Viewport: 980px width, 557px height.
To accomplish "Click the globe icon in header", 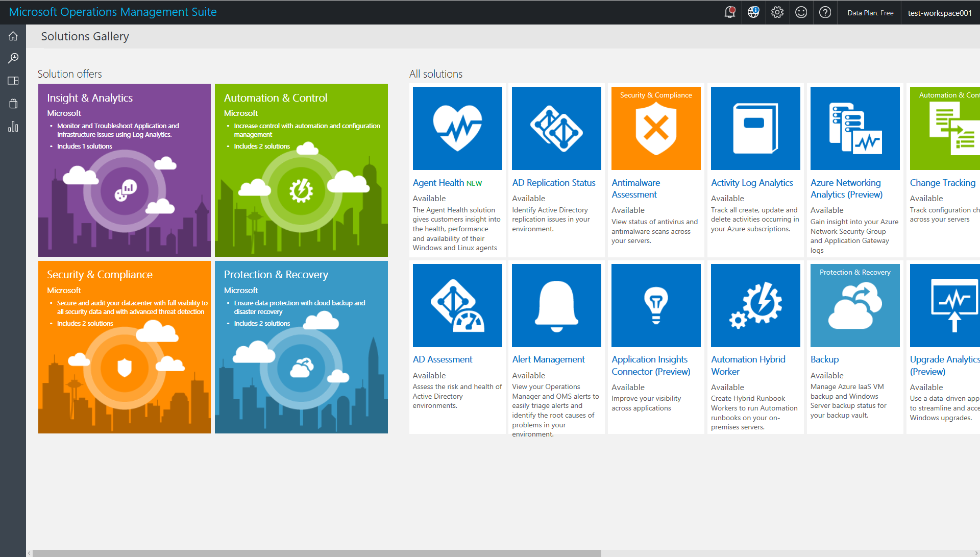I will tap(753, 12).
